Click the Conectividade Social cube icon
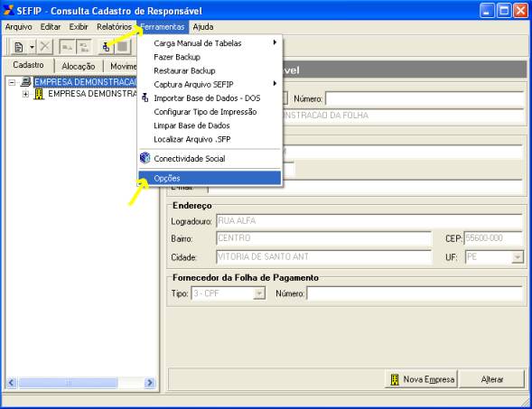 [x=145, y=158]
